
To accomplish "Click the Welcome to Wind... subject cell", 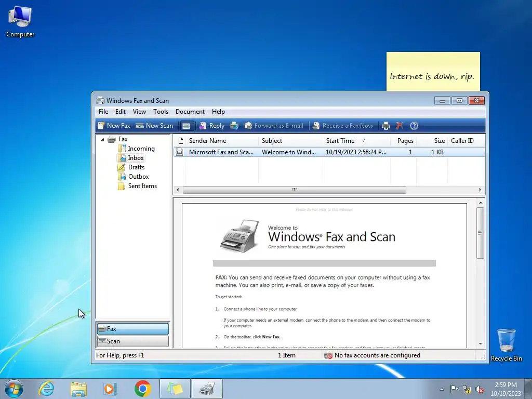I will pos(289,152).
